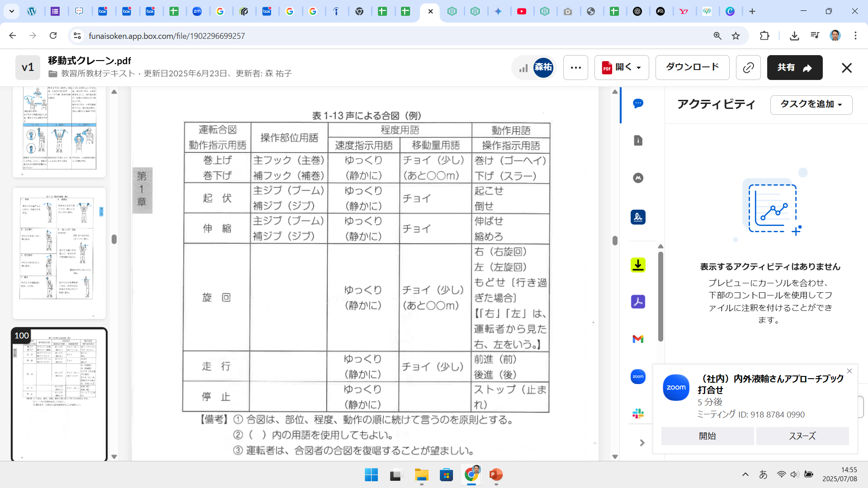Click the Slack integration icon
The width and height of the screenshot is (868, 488).
pos(638,413)
